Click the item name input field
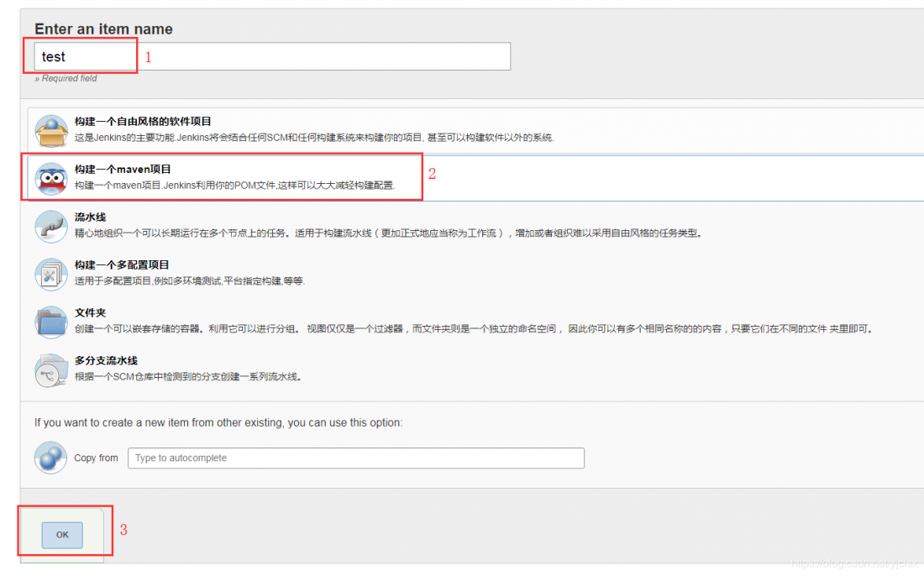This screenshot has width=924, height=576. [272, 56]
